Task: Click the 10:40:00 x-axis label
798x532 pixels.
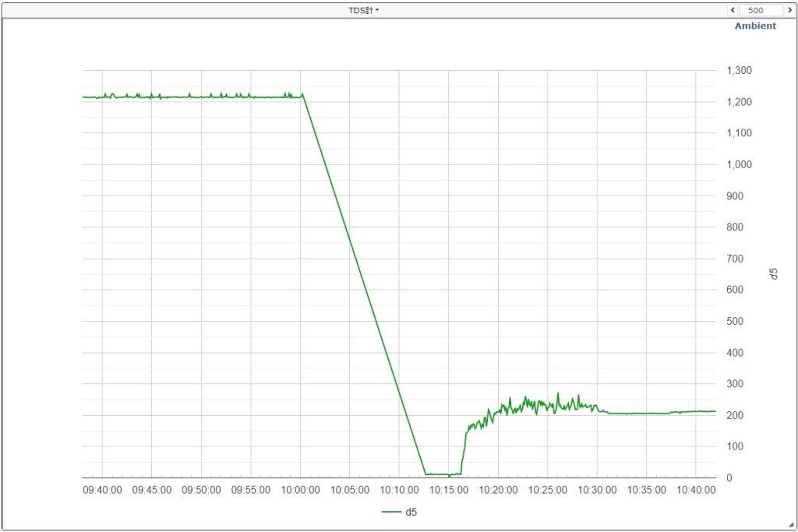Action: click(696, 490)
